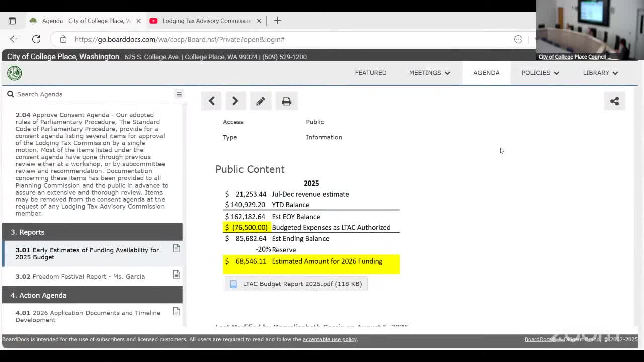Switch to the Featured tab
The width and height of the screenshot is (644, 362).
click(371, 73)
